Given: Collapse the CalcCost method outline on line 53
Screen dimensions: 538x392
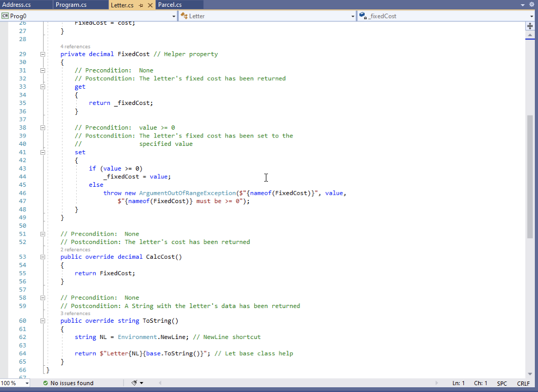Looking at the screenshot, I should coord(43,257).
